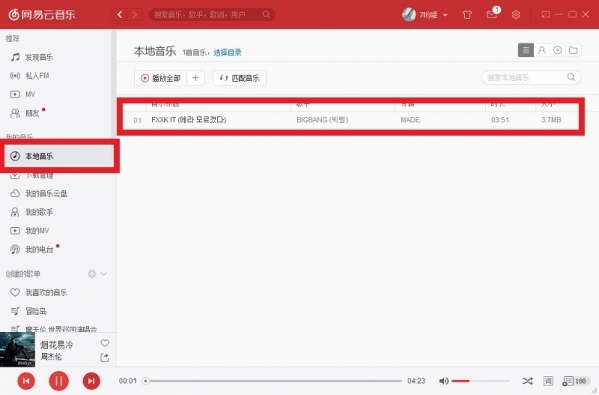Switch to mini player mode icon
Screen dimensions: 599x395
[546, 15]
